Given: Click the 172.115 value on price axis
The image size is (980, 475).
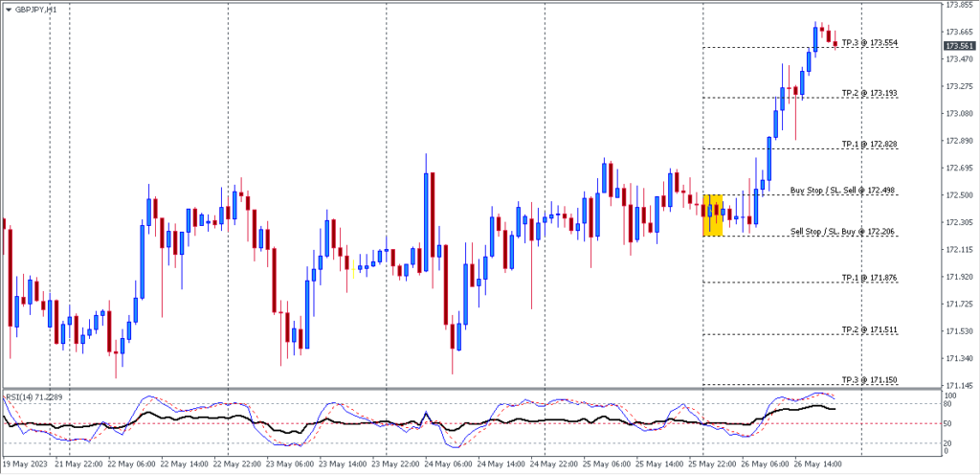Looking at the screenshot, I should [x=959, y=250].
